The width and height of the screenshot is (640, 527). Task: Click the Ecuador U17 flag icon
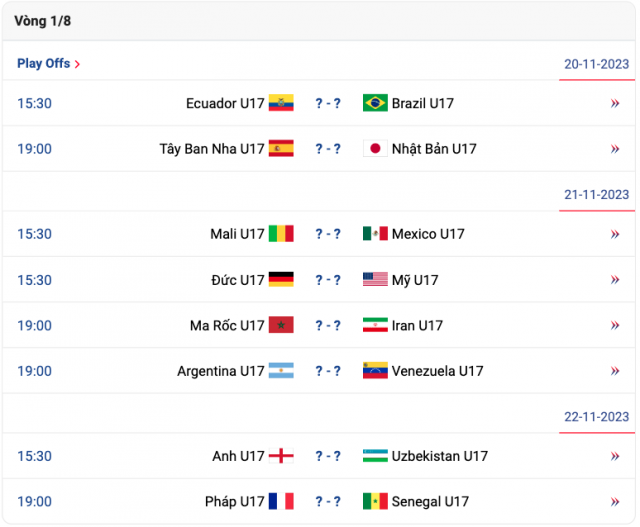click(281, 103)
